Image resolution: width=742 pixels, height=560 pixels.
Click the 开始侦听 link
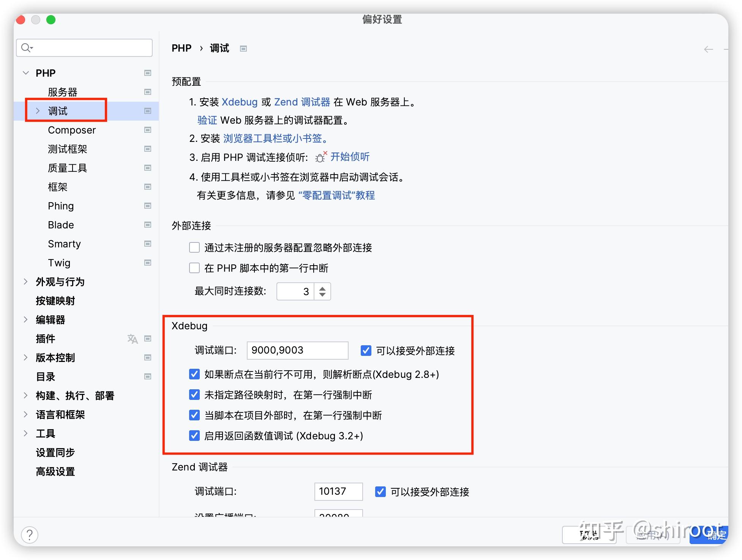pos(350,157)
